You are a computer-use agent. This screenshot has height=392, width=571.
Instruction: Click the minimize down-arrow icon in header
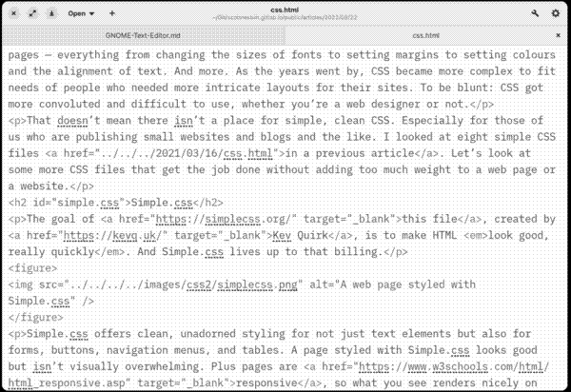coord(51,13)
